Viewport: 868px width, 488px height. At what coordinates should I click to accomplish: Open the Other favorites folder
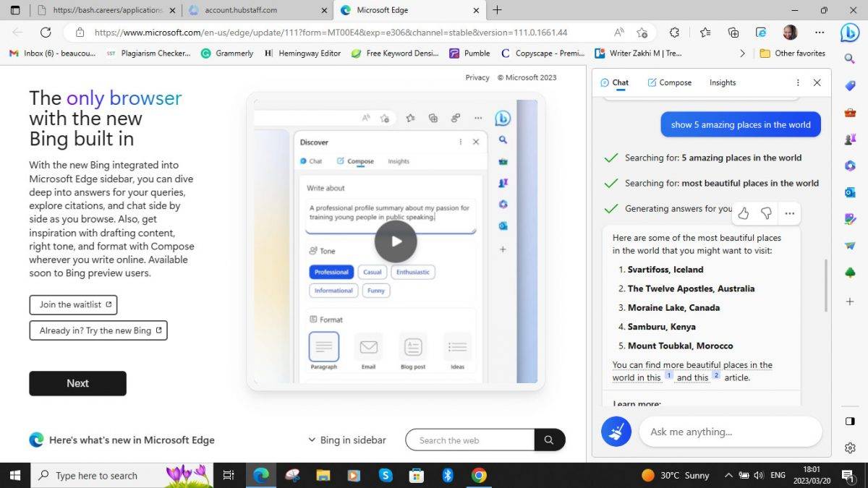tap(792, 53)
